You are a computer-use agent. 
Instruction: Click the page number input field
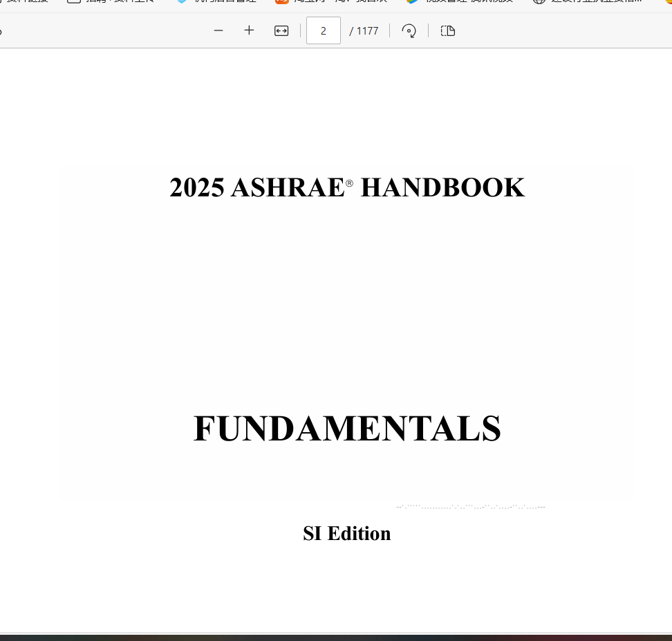(x=323, y=30)
